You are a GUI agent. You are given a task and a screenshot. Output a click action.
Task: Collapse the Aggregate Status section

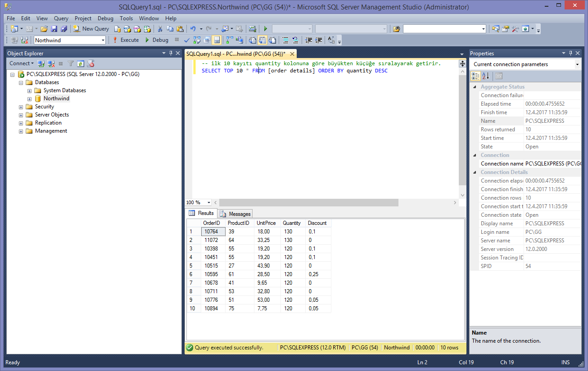coord(474,87)
